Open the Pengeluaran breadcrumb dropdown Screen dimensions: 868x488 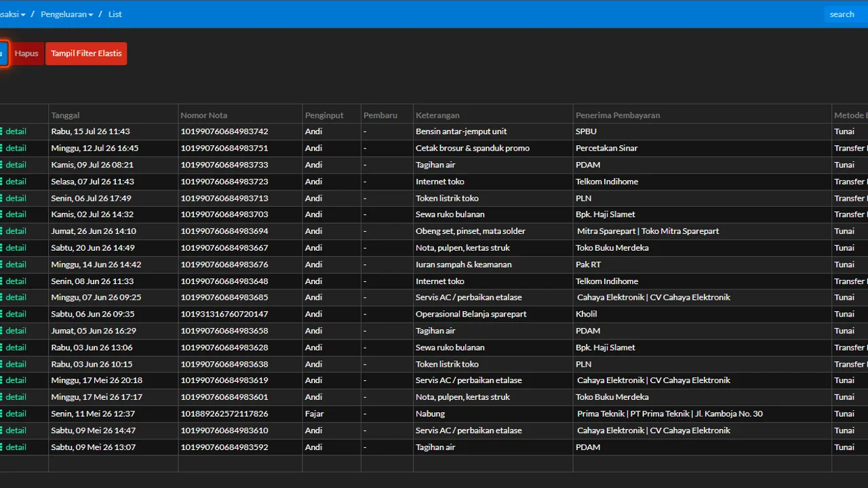tap(66, 14)
